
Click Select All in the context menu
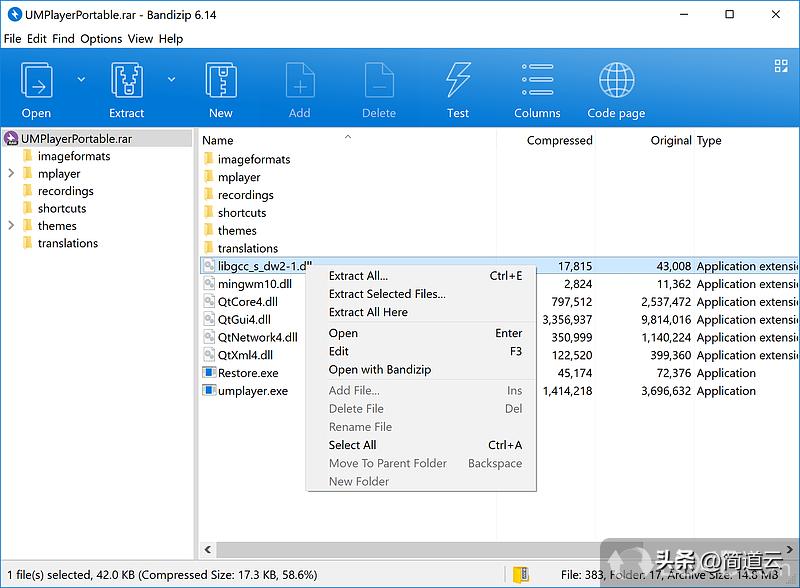[x=352, y=445]
